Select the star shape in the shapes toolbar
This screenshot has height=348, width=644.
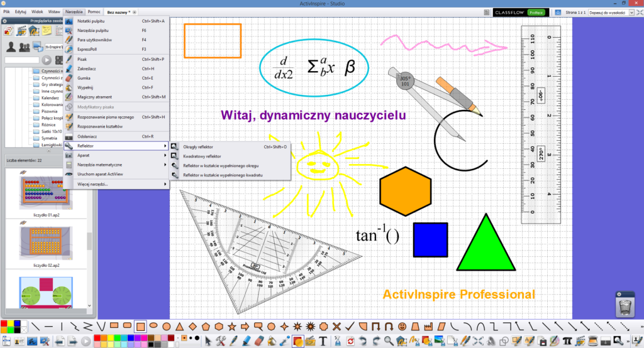[233, 327]
